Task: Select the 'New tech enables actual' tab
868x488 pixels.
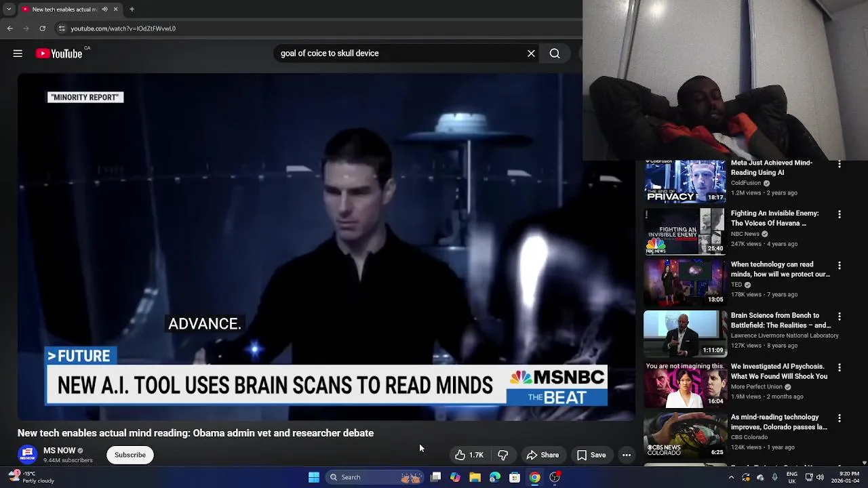Action: tap(64, 9)
